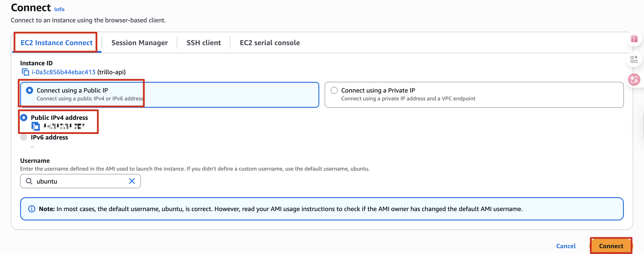Click the pink translate icon

click(x=634, y=80)
